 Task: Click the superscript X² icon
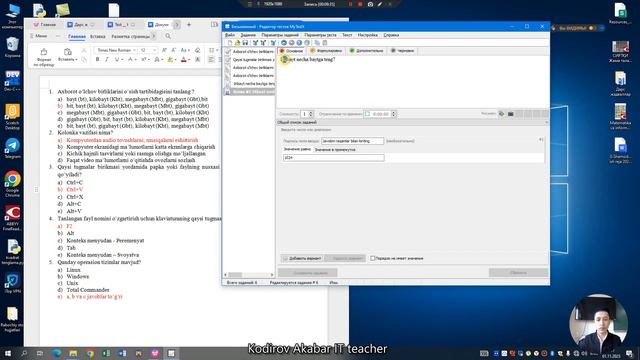(143, 60)
